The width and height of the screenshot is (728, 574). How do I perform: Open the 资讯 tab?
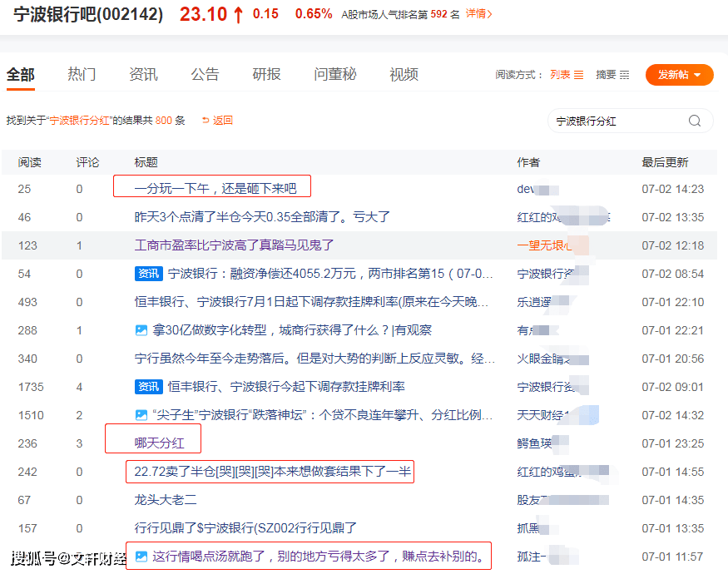click(143, 74)
